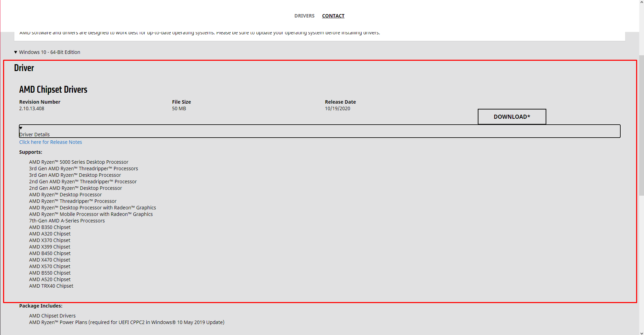The image size is (644, 335).
Task: Click the AMD X470 Chipset entry
Action: 50,260
